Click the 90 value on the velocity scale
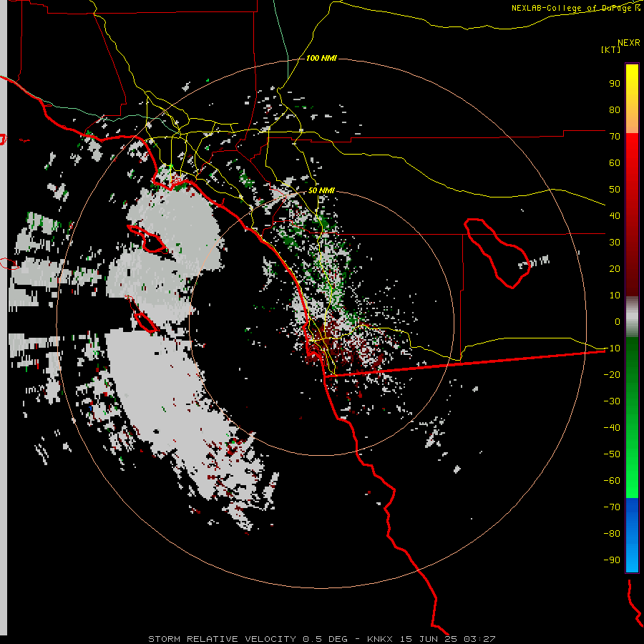Image resolution: width=644 pixels, height=644 pixels. [x=615, y=84]
